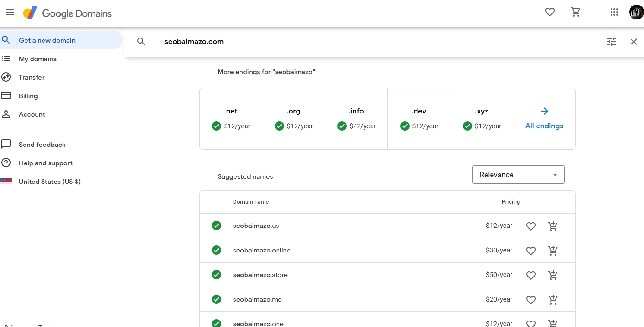Open the shopping cart in header
644x327 pixels.
click(576, 13)
